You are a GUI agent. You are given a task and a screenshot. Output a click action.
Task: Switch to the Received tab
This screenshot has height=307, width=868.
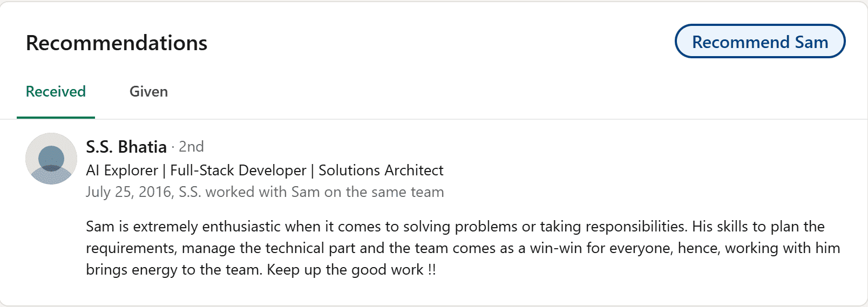click(x=56, y=92)
